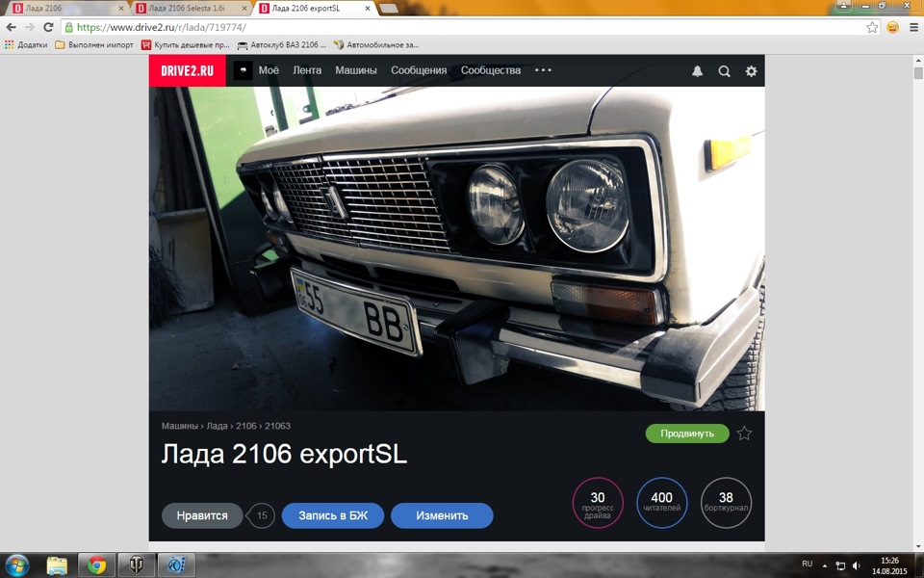Open the Автоклуб ВАЗ 2106 bookmark
This screenshot has width=924, height=578.
tap(282, 45)
